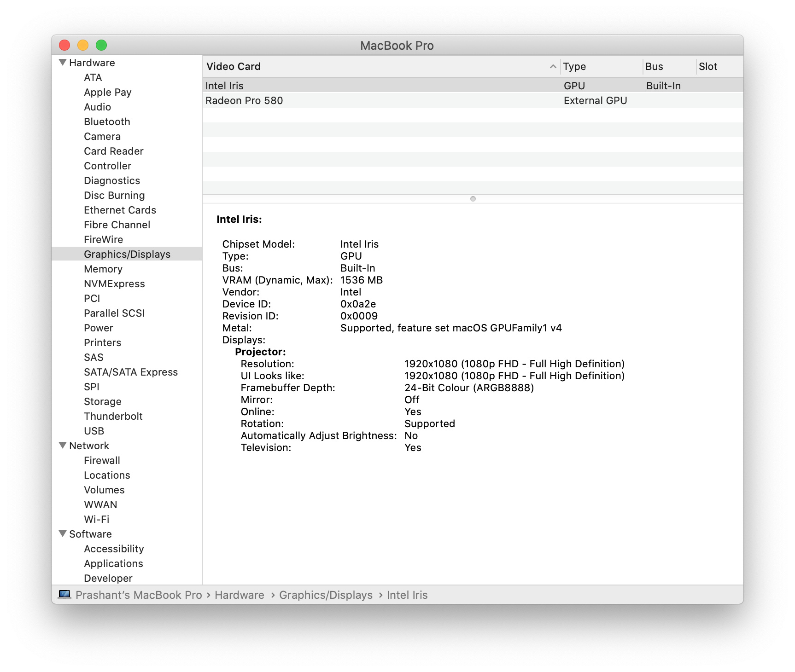Click Graphics/Displays in the path bar
Viewport: 795px width, 672px height.
326,595
